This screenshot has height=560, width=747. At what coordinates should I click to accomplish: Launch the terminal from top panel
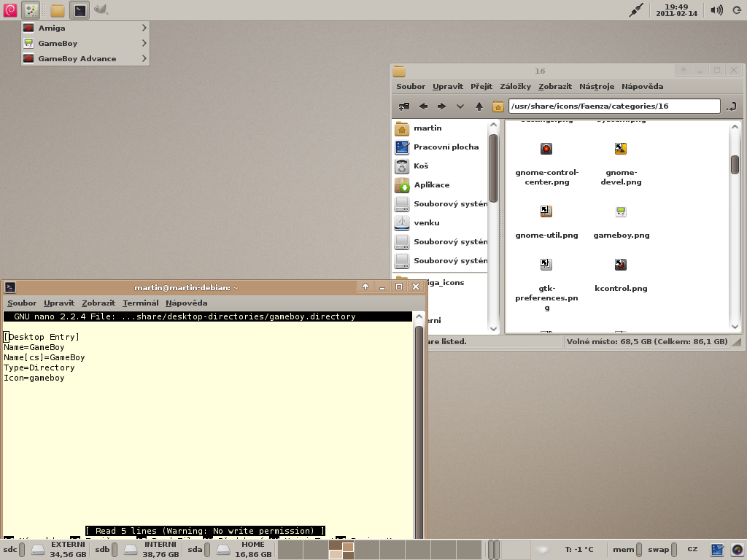[x=80, y=10]
